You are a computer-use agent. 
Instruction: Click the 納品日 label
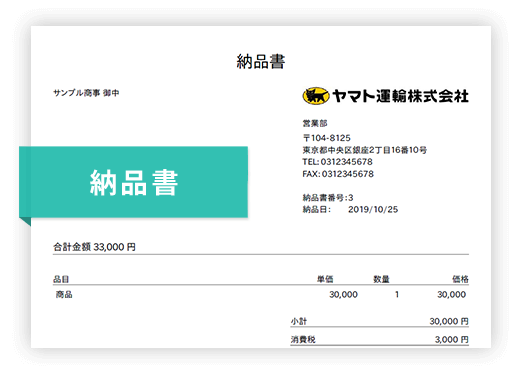coord(316,210)
